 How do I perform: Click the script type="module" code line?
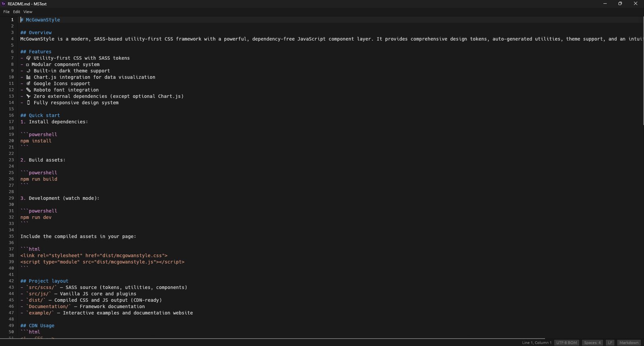point(102,262)
